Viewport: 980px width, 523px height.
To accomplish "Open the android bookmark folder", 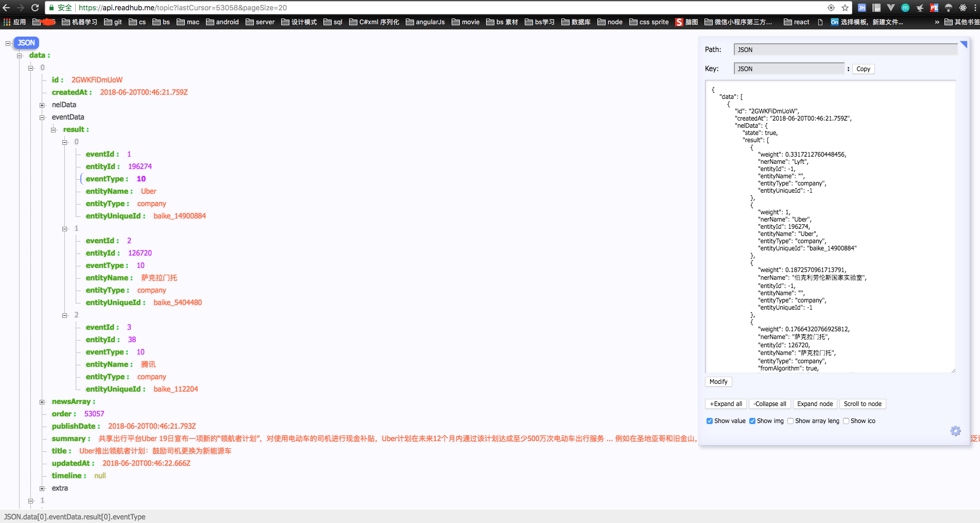I will (222, 22).
